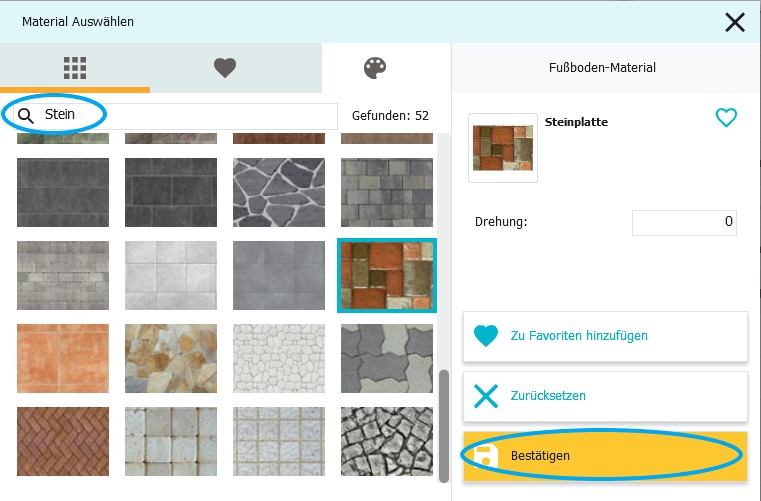Switch to the grid catalog tab
This screenshot has width=761, height=501.
tap(75, 67)
